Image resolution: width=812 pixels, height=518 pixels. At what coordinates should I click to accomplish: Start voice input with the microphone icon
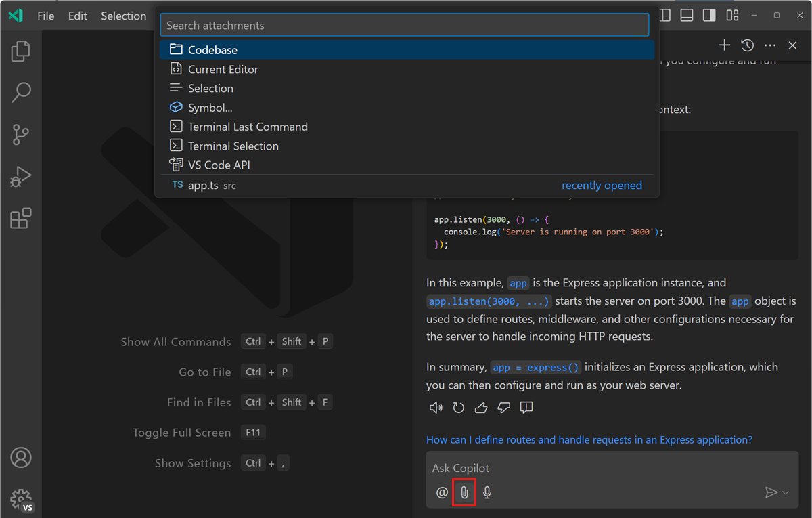[487, 492]
